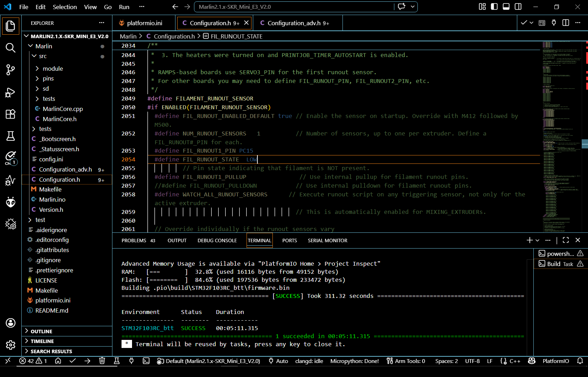Open the Extensions view

pyautogui.click(x=11, y=114)
